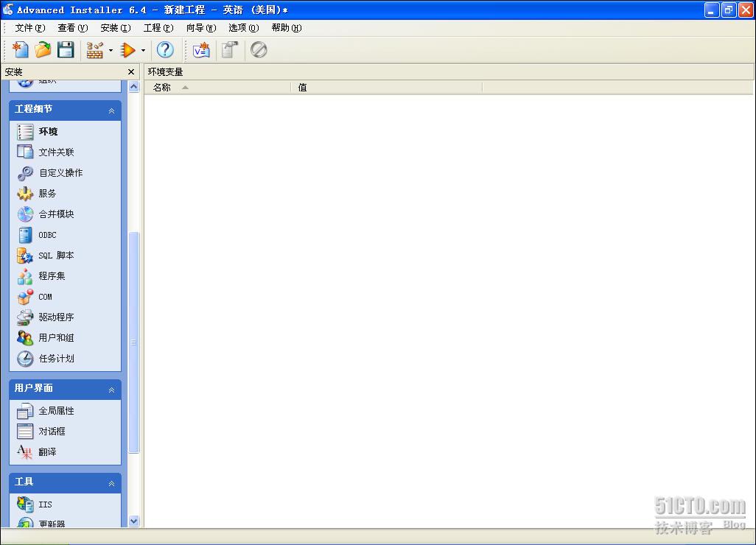Click the 环境变量 panel title
The width and height of the screenshot is (756, 545).
pyautogui.click(x=165, y=71)
